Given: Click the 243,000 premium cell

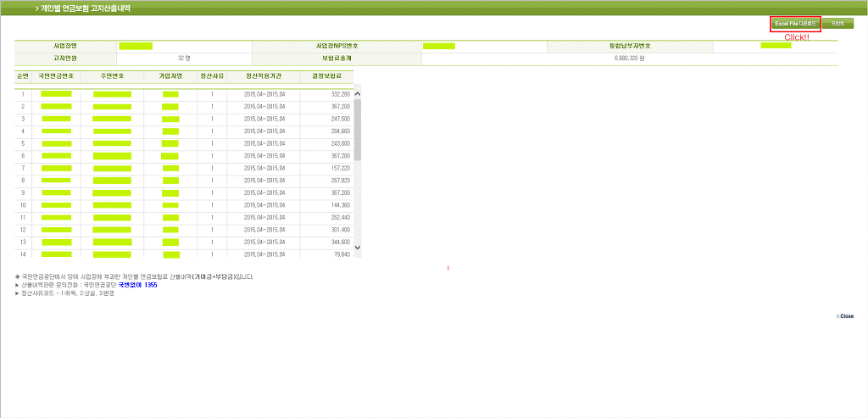Looking at the screenshot, I should pyautogui.click(x=341, y=143).
